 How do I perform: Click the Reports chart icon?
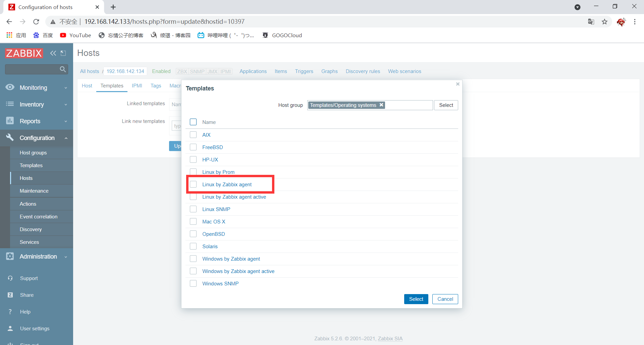[x=10, y=121]
